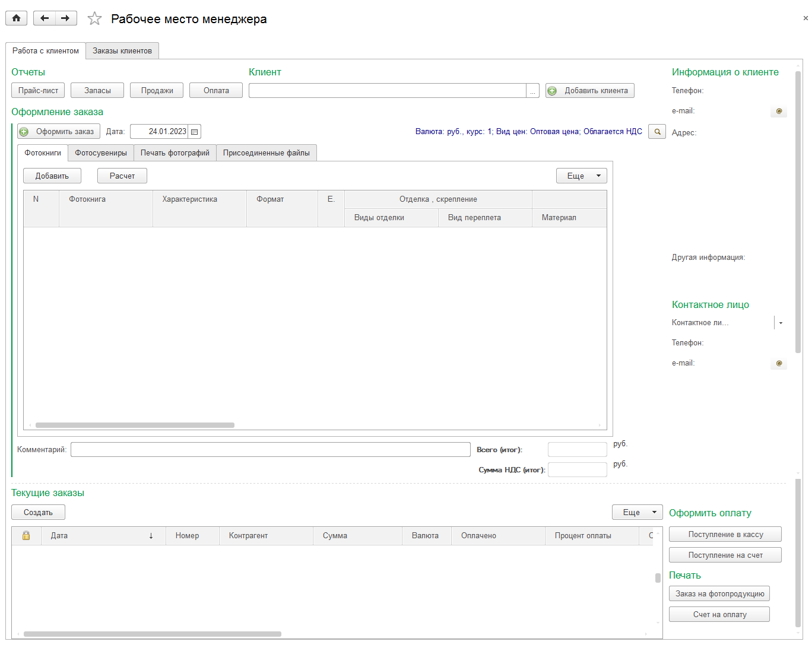Open the client selection ellipsis button
This screenshot has height=648, width=812.
[x=532, y=91]
